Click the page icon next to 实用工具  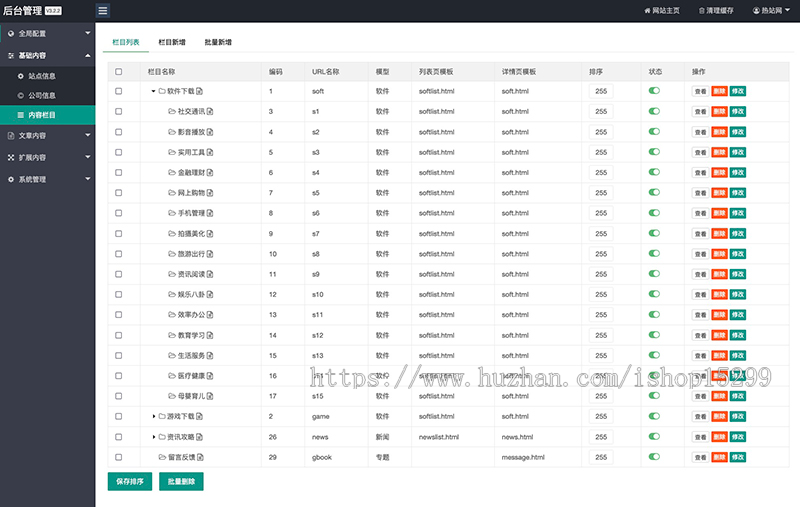(x=210, y=152)
